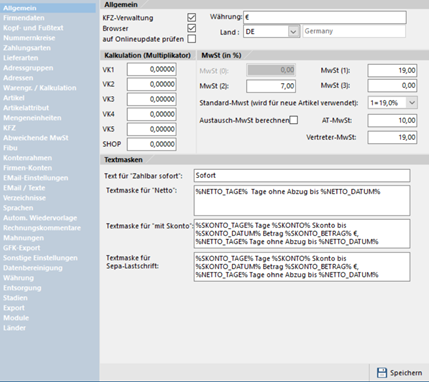
Task: Open Abweichende MwSt settings
Action: [x=36, y=138]
